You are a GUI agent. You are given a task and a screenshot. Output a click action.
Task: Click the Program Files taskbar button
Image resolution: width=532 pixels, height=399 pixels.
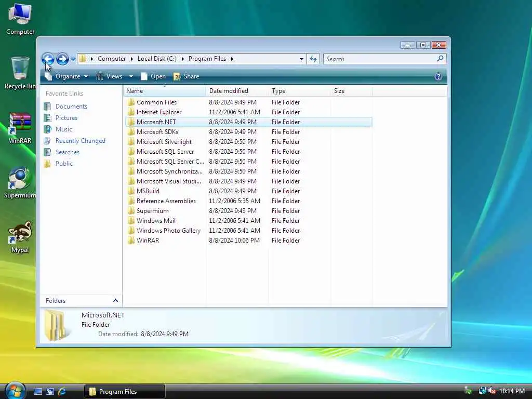[x=125, y=392]
